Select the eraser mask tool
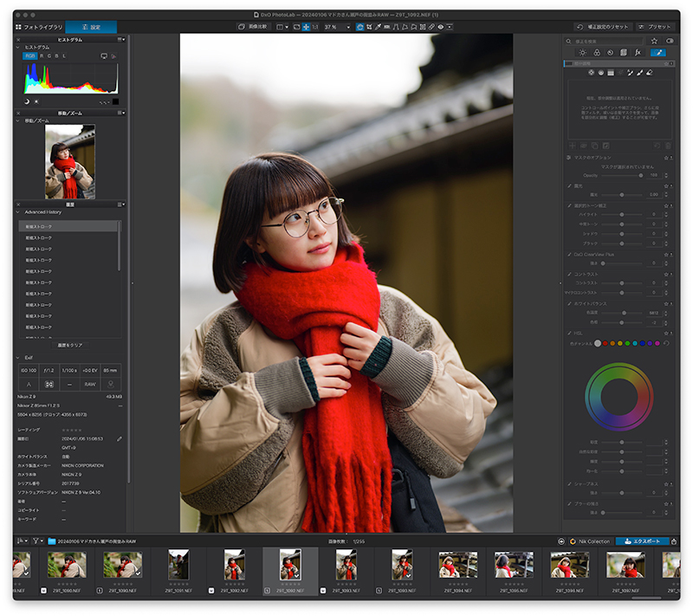This screenshot has width=693, height=616. pos(649,73)
